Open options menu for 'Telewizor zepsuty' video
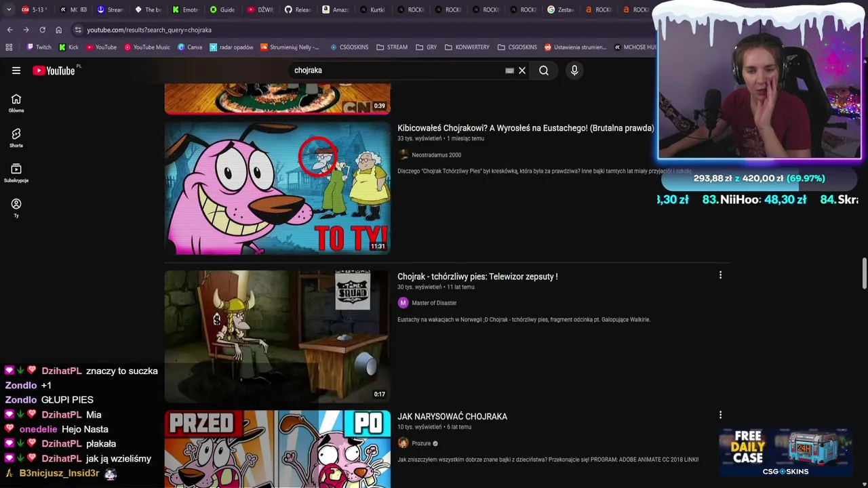The image size is (868, 488). [x=720, y=275]
